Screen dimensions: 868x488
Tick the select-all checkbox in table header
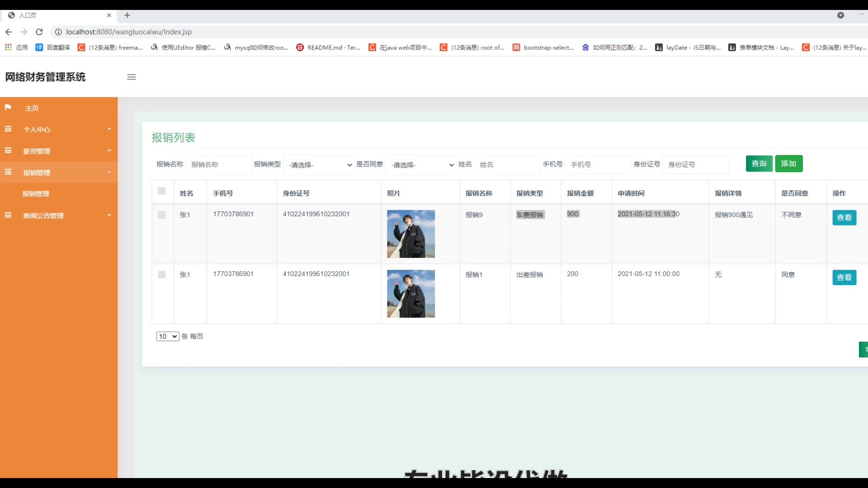[x=161, y=191]
